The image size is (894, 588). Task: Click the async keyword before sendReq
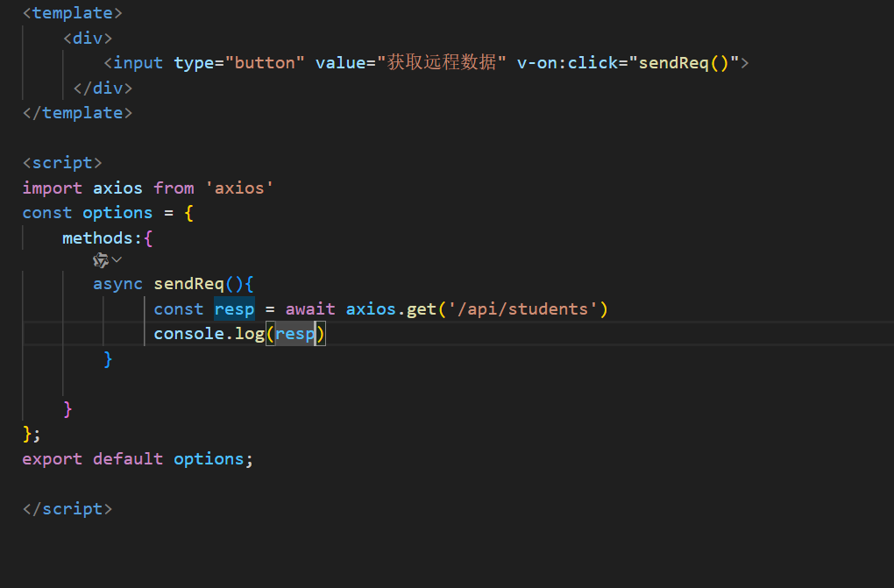pos(117,284)
